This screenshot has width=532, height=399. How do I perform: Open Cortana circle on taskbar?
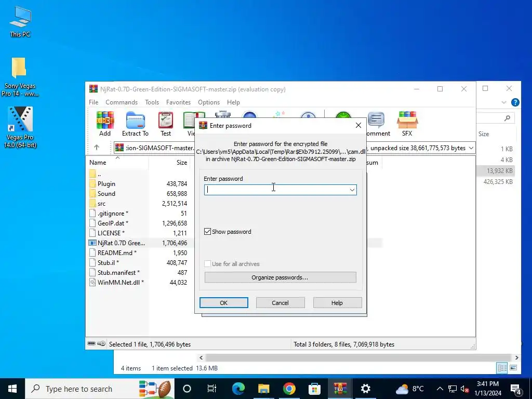pyautogui.click(x=187, y=389)
